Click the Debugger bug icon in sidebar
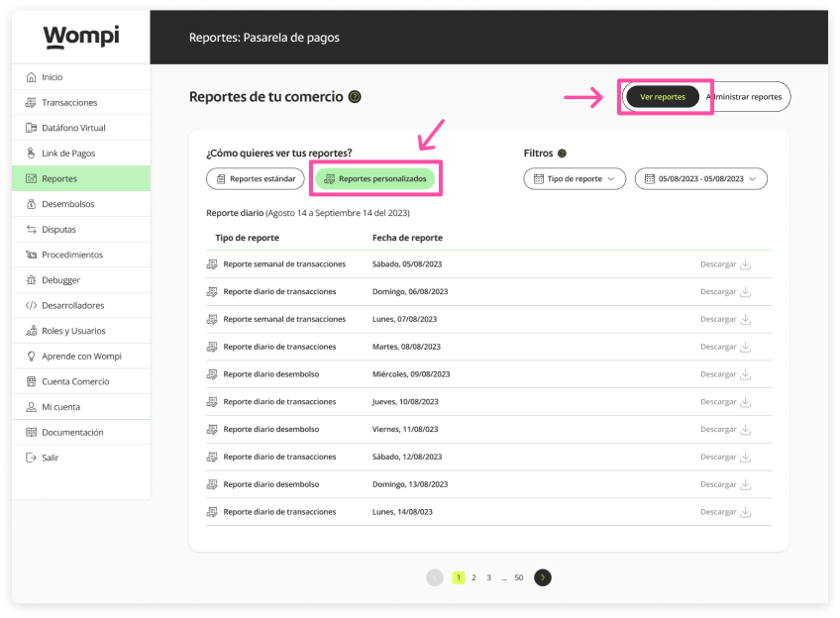 32,280
